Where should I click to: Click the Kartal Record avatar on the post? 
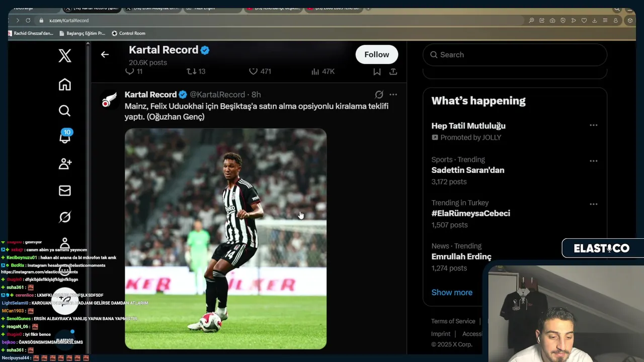pyautogui.click(x=109, y=99)
